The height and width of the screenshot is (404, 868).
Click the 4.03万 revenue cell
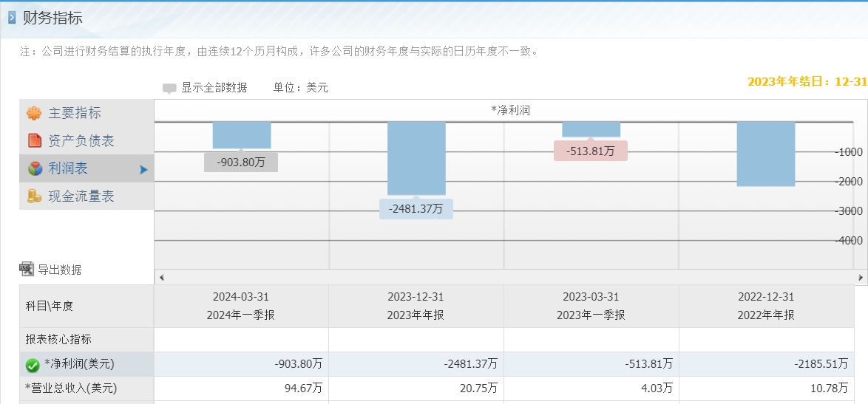click(x=591, y=388)
